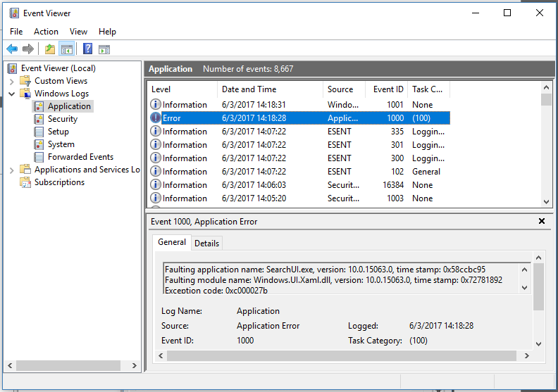The image size is (558, 392).
Task: Toggle the Show/Hide Action Pane icon
Action: 104,49
